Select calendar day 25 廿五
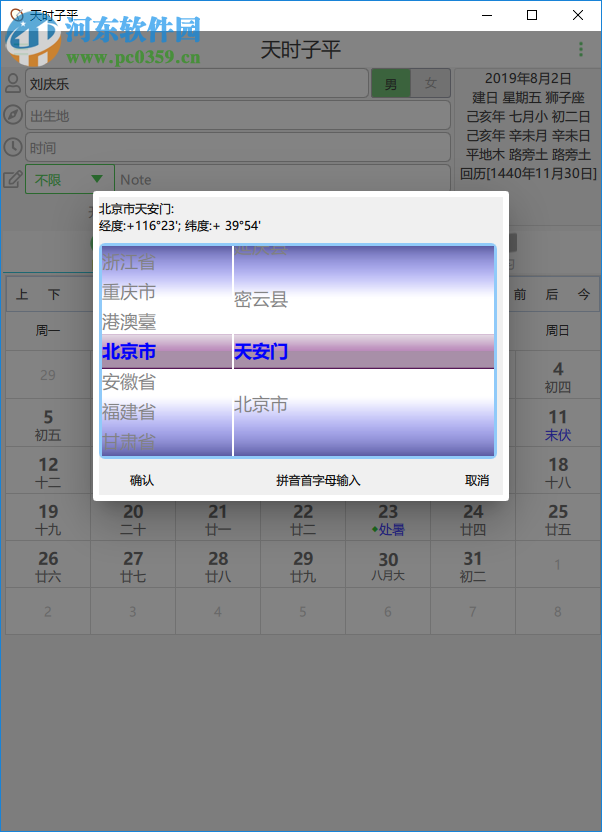This screenshot has width=602, height=832. pos(558,518)
